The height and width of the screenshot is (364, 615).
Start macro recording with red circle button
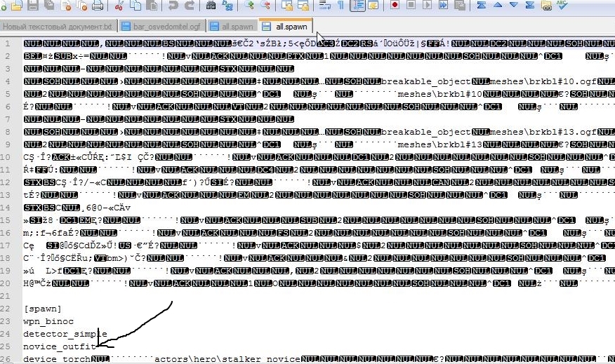coord(395,6)
